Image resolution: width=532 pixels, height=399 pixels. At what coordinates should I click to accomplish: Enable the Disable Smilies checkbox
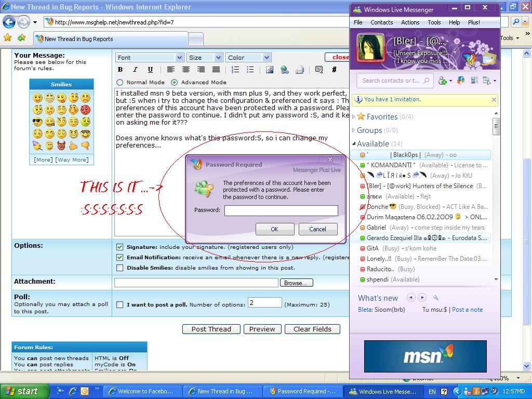click(x=120, y=268)
